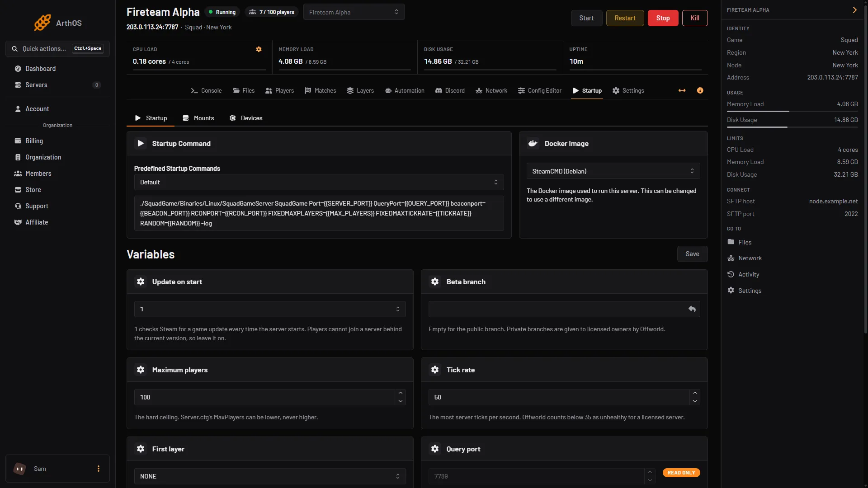This screenshot has height=488, width=868.
Task: Reset the Beta branch field with undo icon
Action: (692, 309)
